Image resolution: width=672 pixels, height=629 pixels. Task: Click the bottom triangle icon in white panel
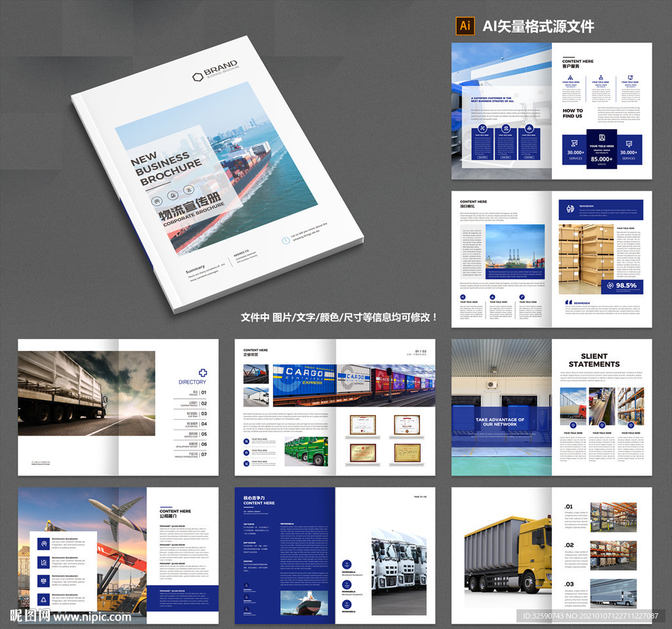pyautogui.click(x=43, y=599)
